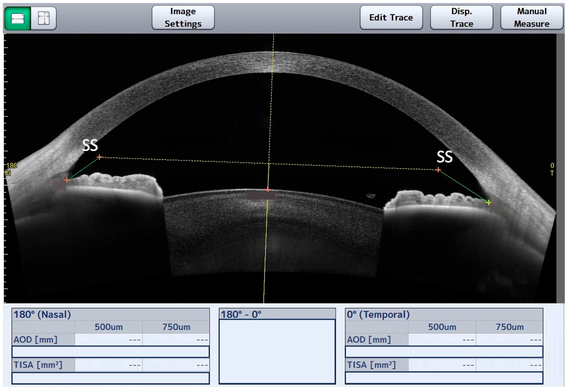
Task: Select the green horizontal view mode icon
Action: (x=18, y=18)
